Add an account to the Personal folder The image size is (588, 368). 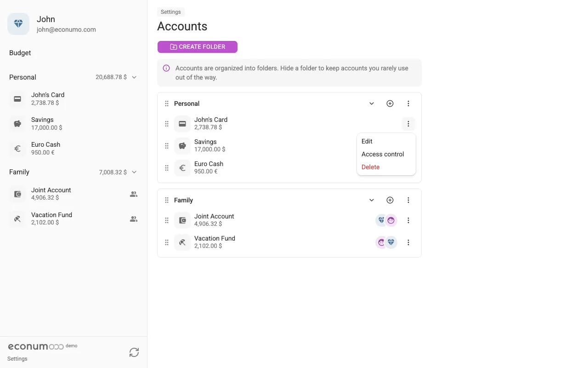[x=390, y=103]
